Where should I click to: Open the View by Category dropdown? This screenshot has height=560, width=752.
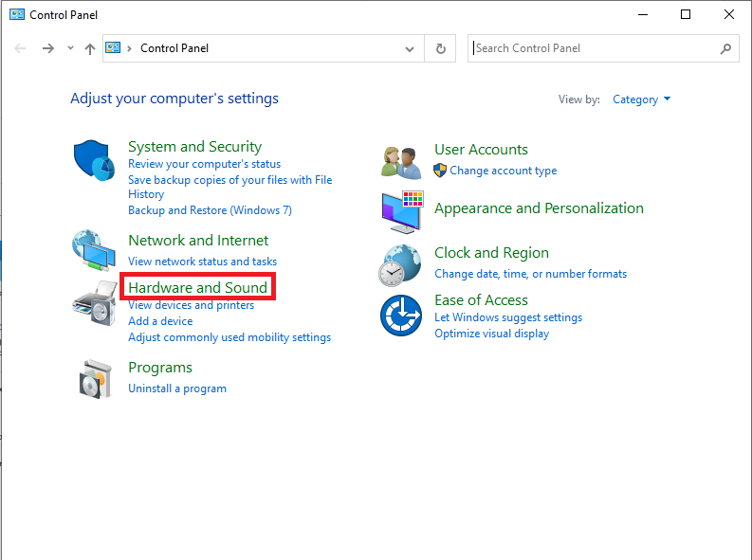[641, 99]
